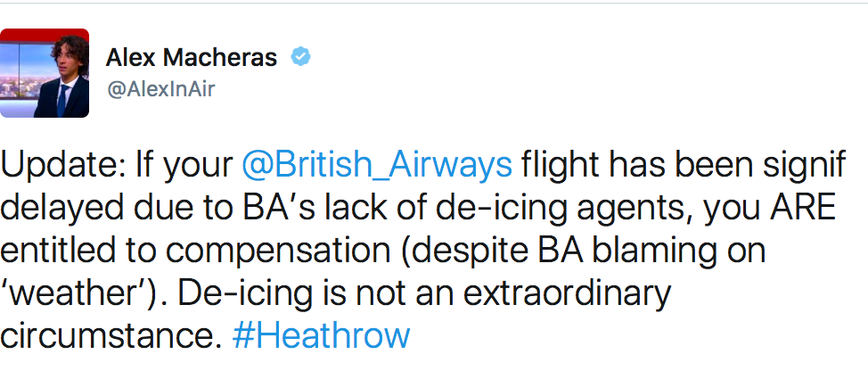Open the @British_Airways mention
This screenshot has height=371, width=868.
[x=377, y=166]
